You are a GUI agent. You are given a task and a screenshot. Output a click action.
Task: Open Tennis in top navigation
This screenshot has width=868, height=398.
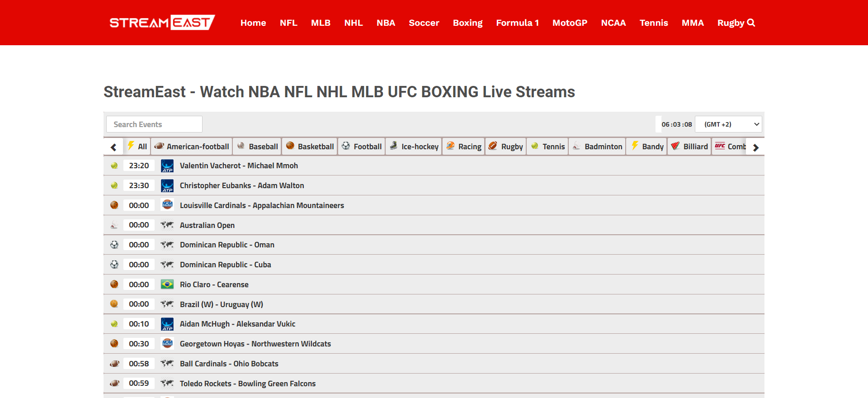[x=654, y=23]
